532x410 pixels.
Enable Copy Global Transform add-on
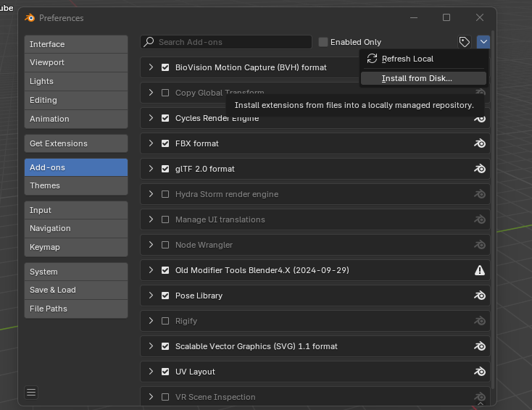[x=165, y=93]
